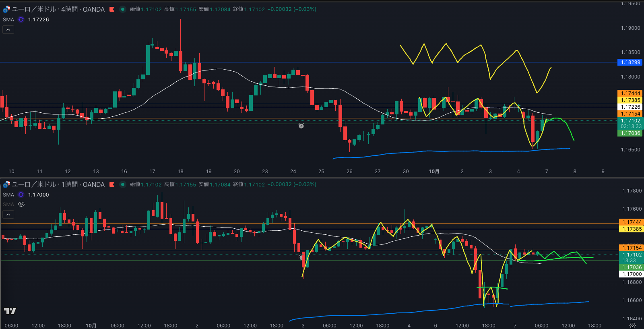Collapse the indicator legend on 4-hour chart

[8, 30]
